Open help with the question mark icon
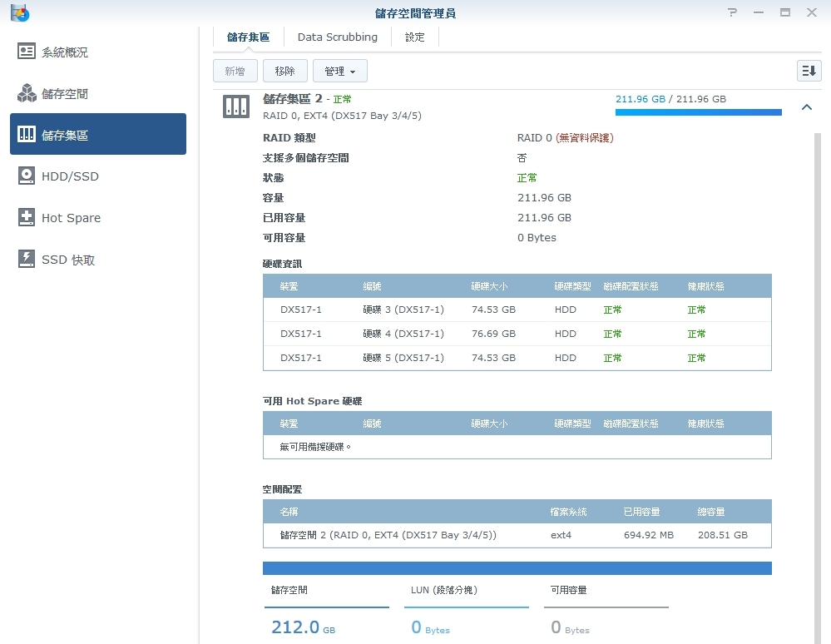The width and height of the screenshot is (831, 644). pos(732,12)
